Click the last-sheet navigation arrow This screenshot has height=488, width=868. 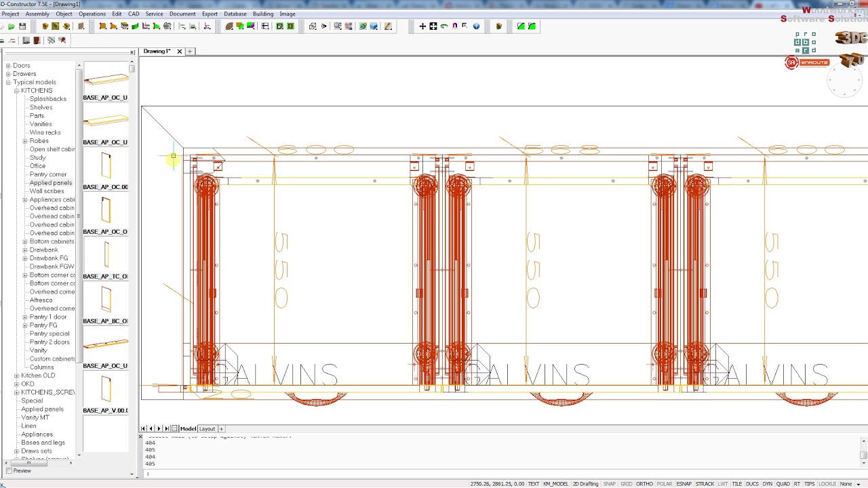click(x=167, y=428)
